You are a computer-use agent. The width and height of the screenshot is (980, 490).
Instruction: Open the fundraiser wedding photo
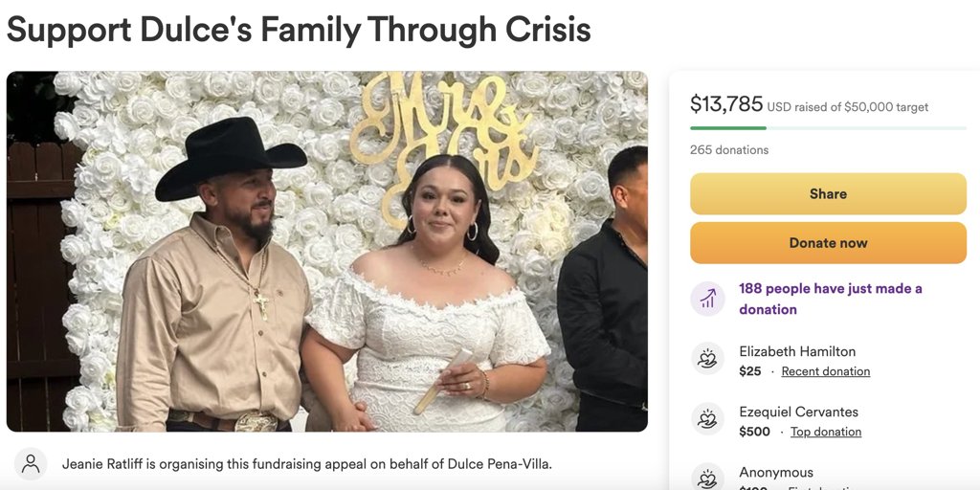(x=327, y=251)
